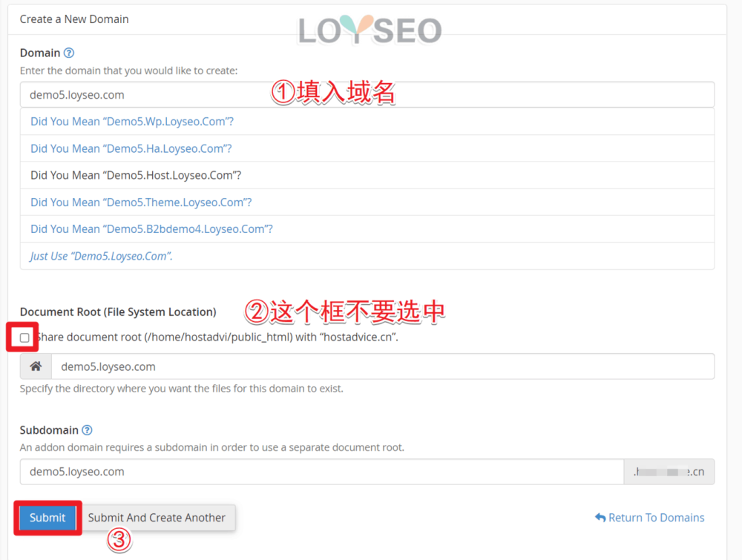The height and width of the screenshot is (560, 742).
Task: Open the Subdomain help icon
Action: point(87,430)
